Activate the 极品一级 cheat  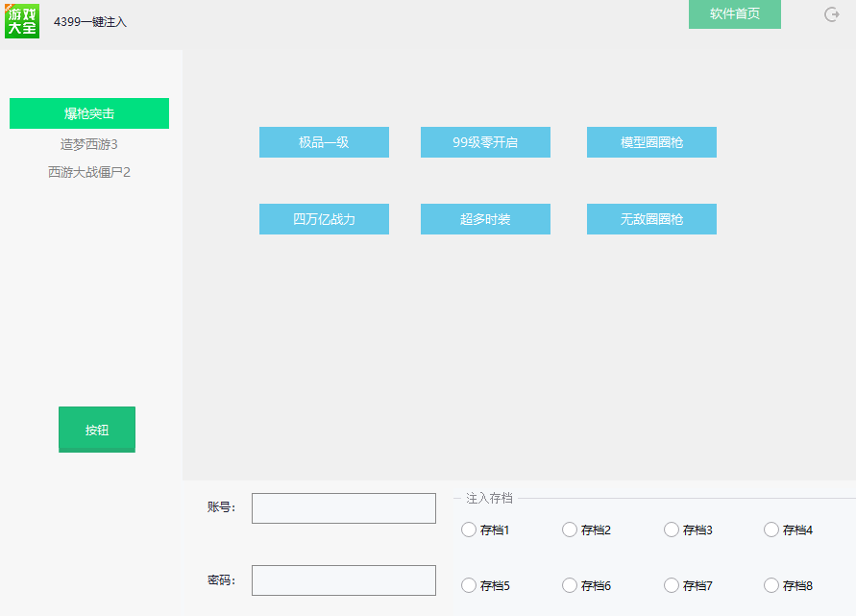click(x=324, y=141)
